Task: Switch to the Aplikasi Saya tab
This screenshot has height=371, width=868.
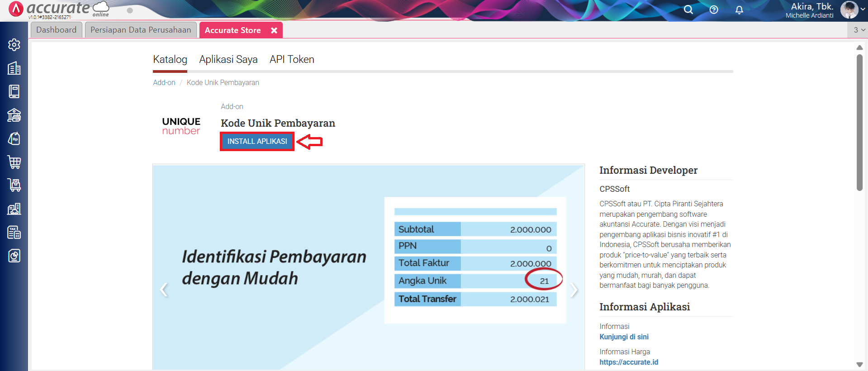Action: (x=228, y=59)
